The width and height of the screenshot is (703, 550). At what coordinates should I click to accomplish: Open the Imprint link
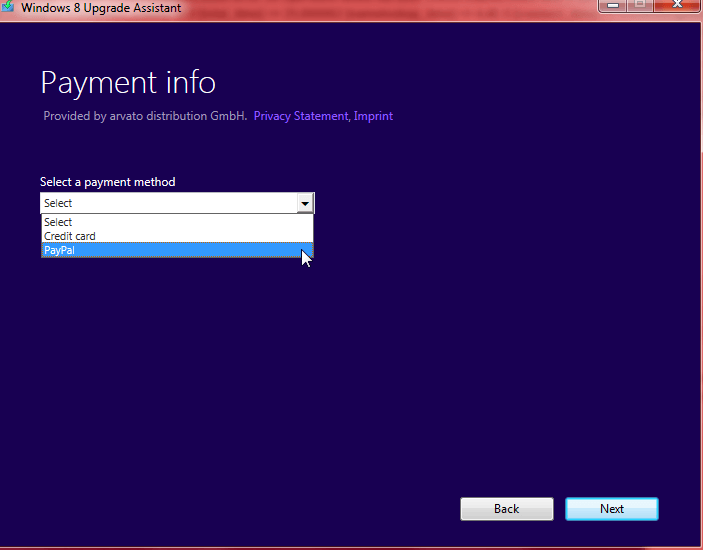(x=373, y=116)
